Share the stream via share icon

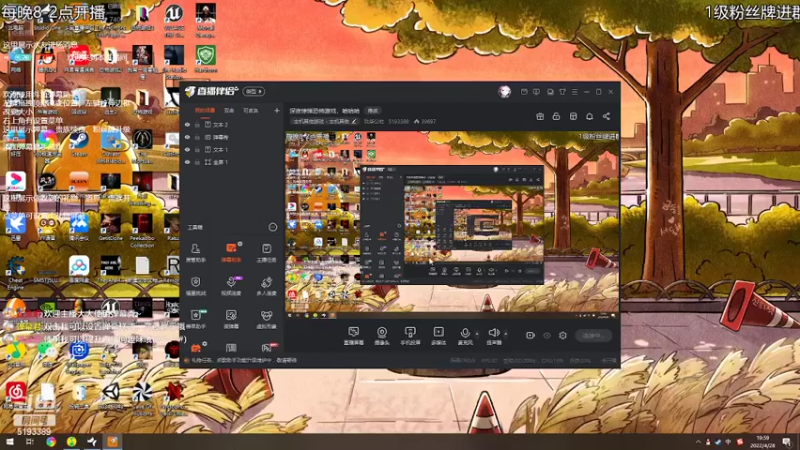coord(606,116)
